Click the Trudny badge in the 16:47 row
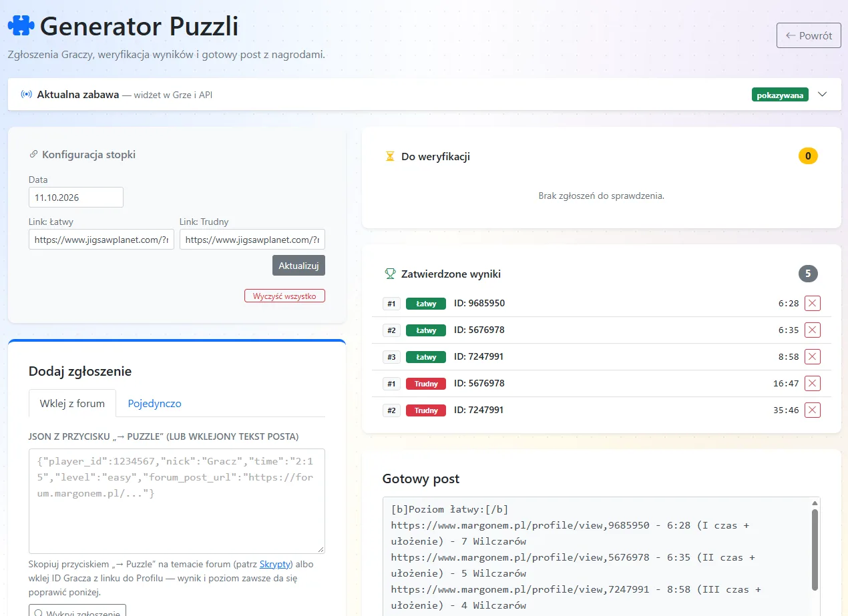Screen dimensions: 848x616 (426, 384)
